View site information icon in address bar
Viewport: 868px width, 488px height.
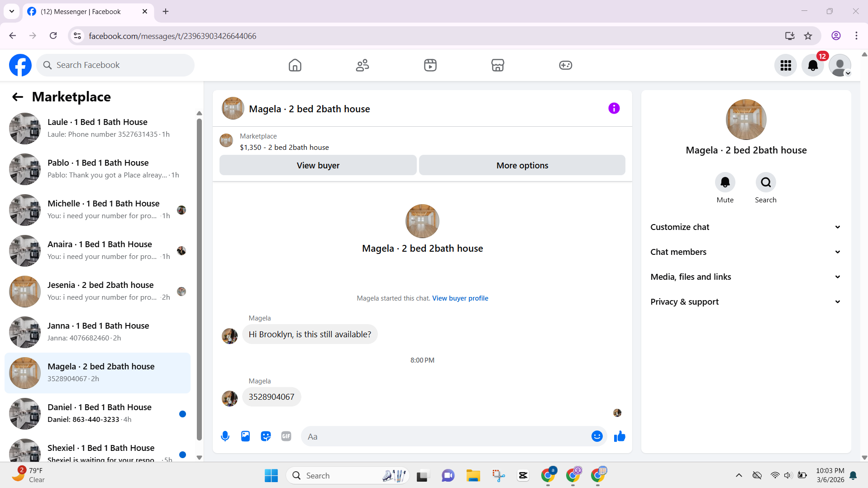point(77,36)
